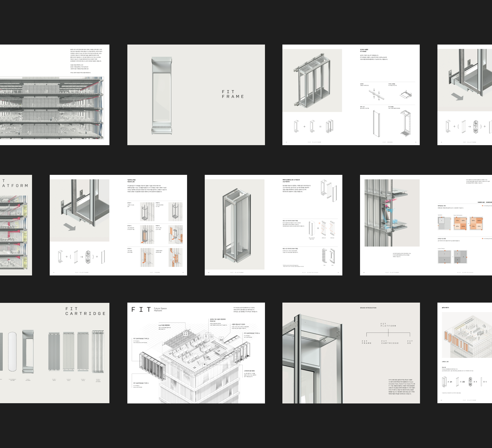Image resolution: width=492 pixels, height=448 pixels.
Task: Click the equals sign in the frame assembly equation
Action: coord(320,126)
